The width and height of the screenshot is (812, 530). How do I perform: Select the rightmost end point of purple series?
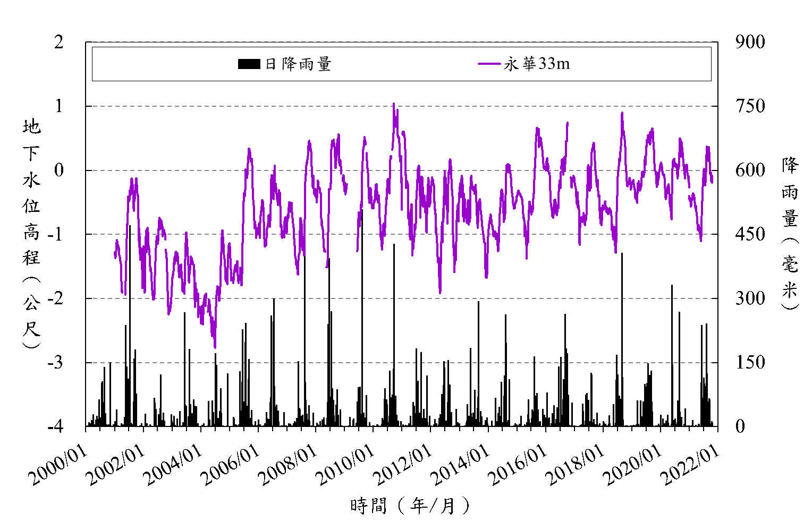click(x=712, y=181)
